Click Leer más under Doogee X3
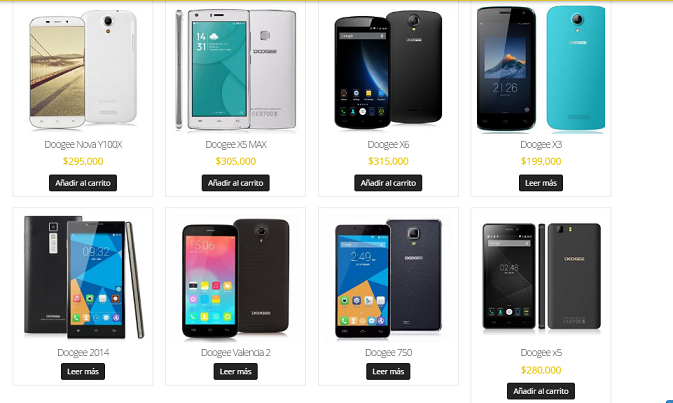Viewport: 673px width, 403px height. 541,183
